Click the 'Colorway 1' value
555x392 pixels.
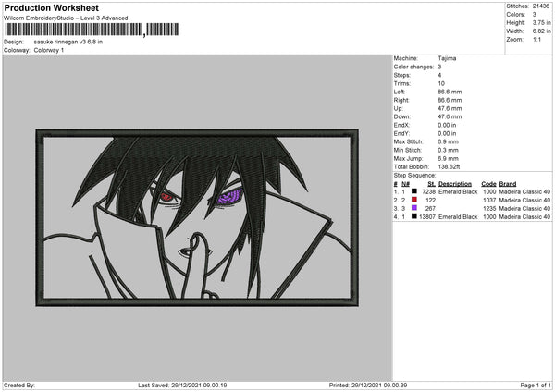49,50
